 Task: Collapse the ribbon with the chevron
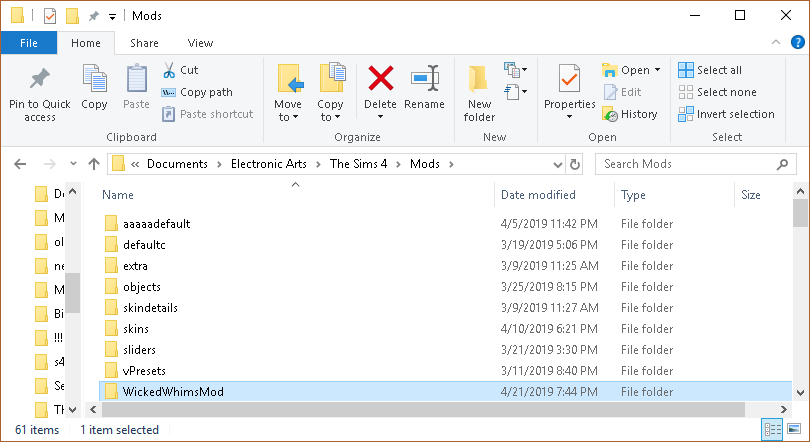coord(776,42)
